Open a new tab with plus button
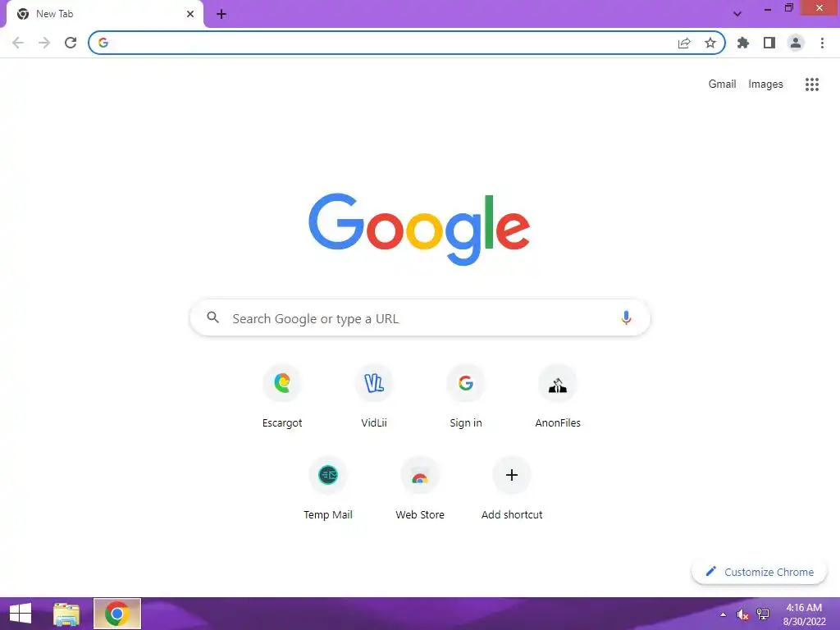The image size is (840, 630). pyautogui.click(x=221, y=14)
